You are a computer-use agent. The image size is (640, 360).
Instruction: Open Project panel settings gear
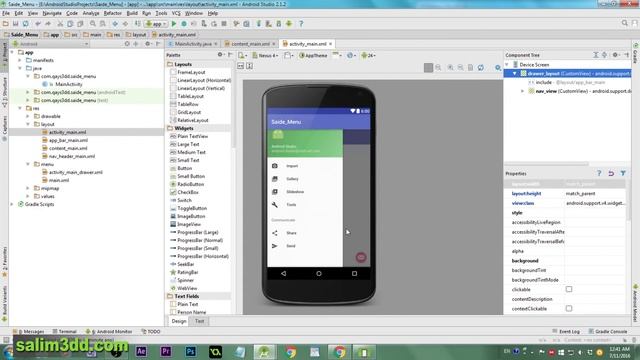click(x=148, y=44)
